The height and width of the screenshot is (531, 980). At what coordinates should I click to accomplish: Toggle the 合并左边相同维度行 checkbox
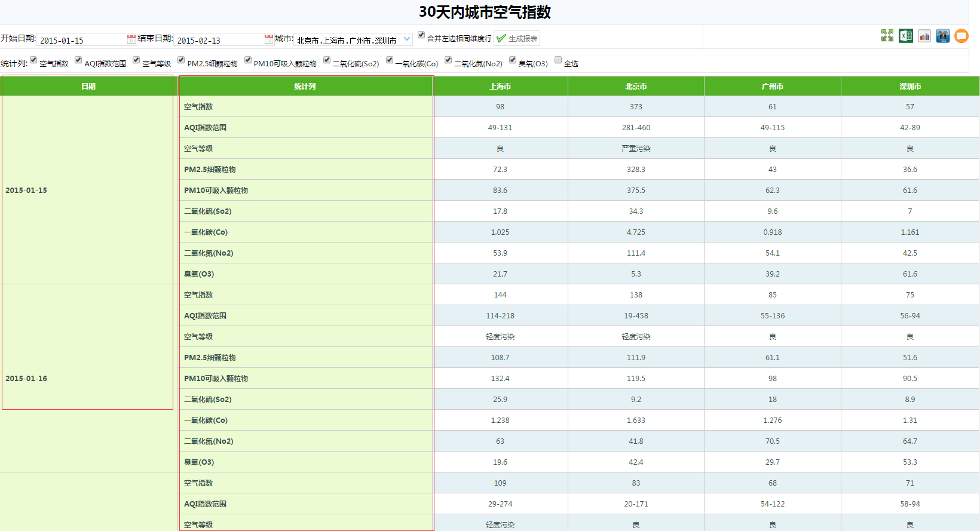tap(421, 35)
